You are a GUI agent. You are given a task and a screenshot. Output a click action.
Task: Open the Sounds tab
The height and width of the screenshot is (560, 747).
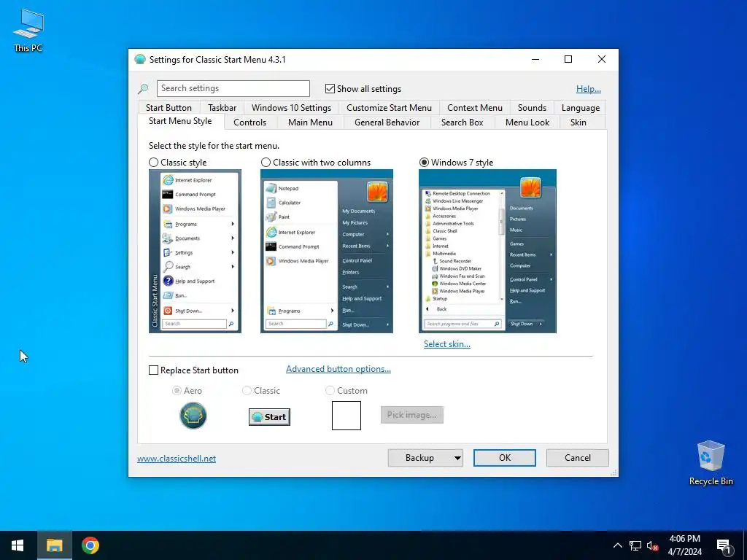tap(532, 108)
